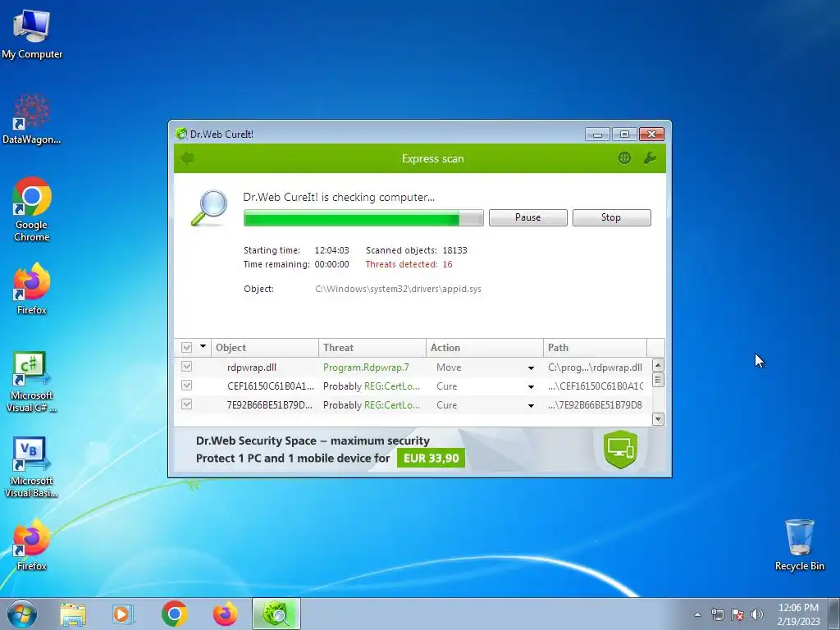Select the DataWagon desktop shortcut

(32, 119)
